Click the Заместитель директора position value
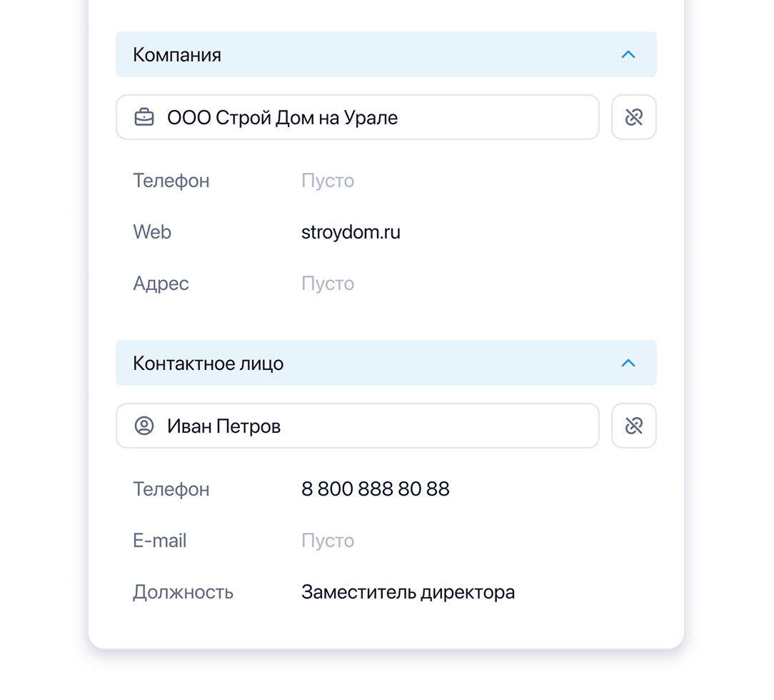 (x=408, y=591)
